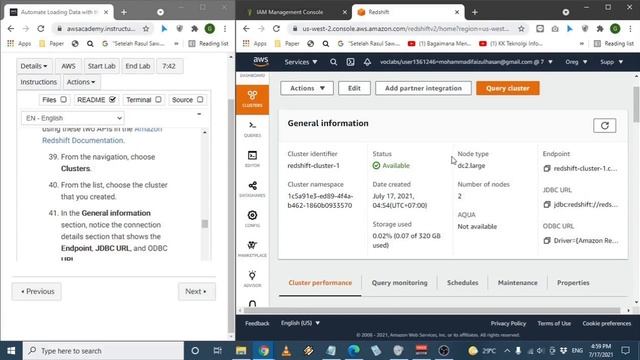Expand the lab Actions dropdown in left window

[x=81, y=82]
